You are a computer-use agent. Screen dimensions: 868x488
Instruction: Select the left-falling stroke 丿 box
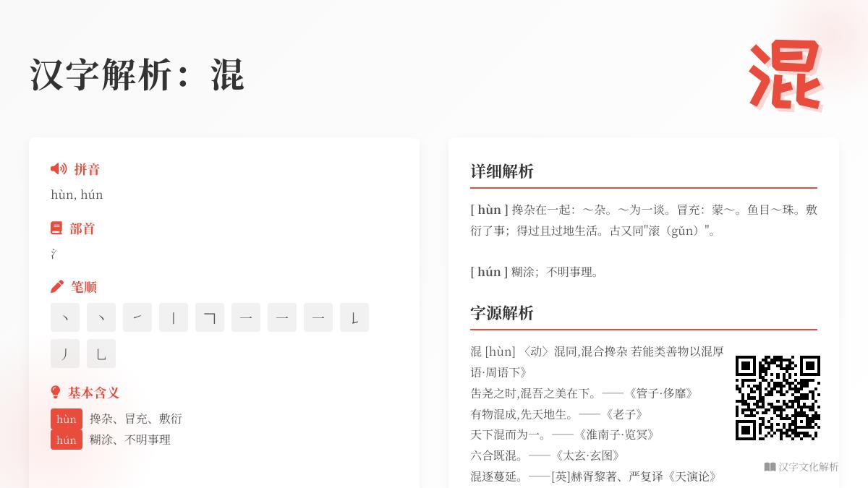click(x=65, y=354)
